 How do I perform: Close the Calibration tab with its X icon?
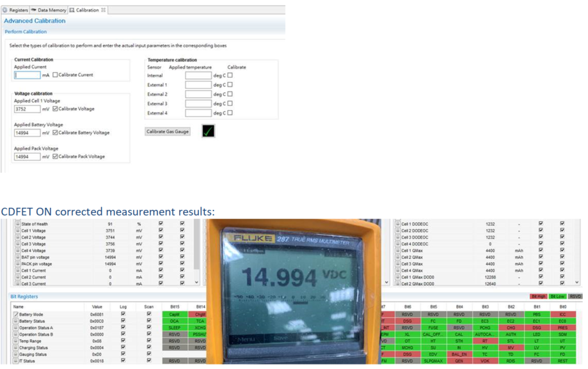click(x=103, y=10)
